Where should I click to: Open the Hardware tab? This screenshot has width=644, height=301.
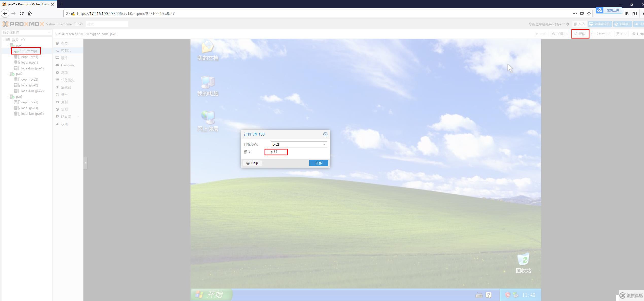[x=64, y=58]
